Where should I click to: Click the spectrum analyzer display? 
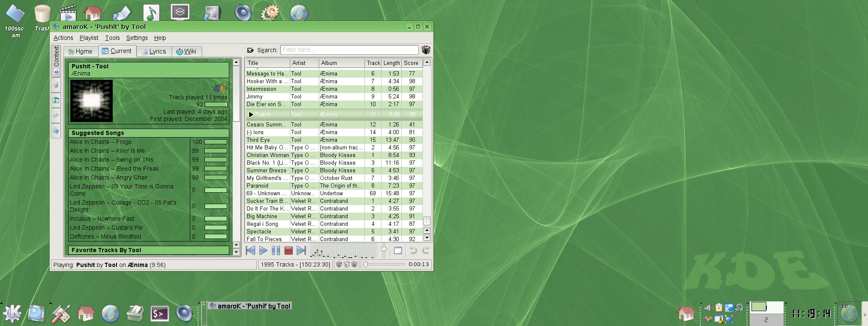pyautogui.click(x=342, y=250)
